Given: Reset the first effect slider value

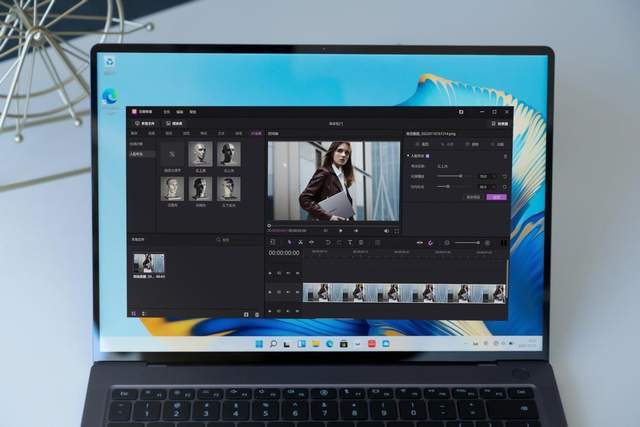Looking at the screenshot, I should 504,176.
